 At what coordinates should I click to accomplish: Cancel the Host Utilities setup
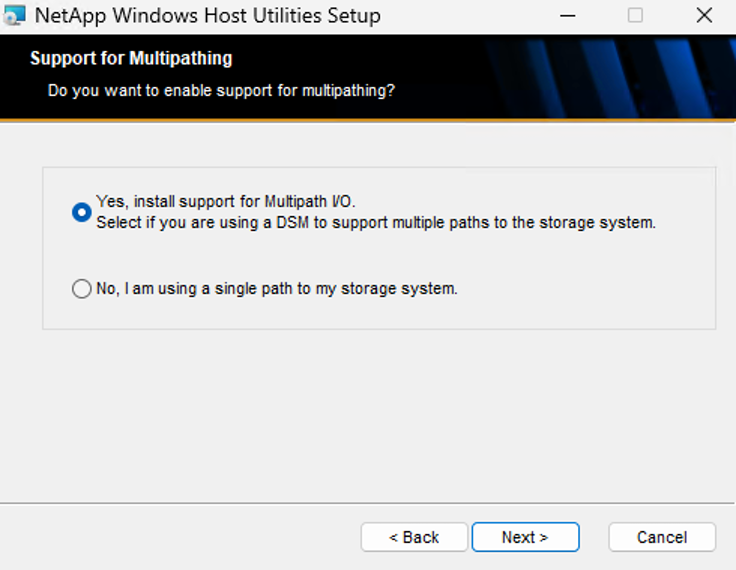point(662,537)
